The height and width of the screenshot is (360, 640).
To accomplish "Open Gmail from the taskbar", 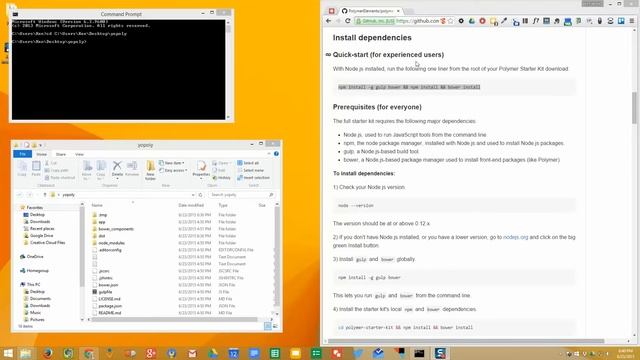I will 192,353.
